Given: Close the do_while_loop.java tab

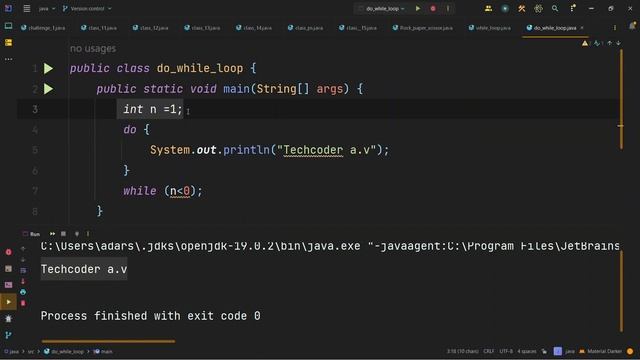Looking at the screenshot, I should (x=582, y=28).
